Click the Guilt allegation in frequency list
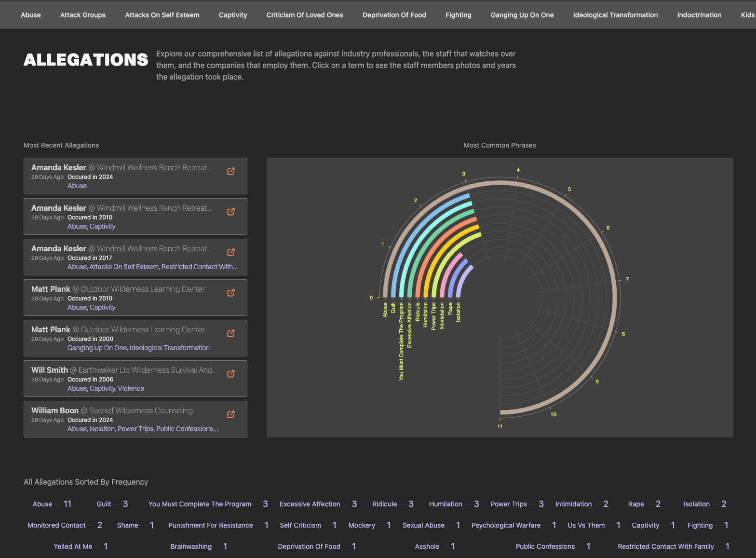This screenshot has height=558, width=756. click(x=104, y=504)
